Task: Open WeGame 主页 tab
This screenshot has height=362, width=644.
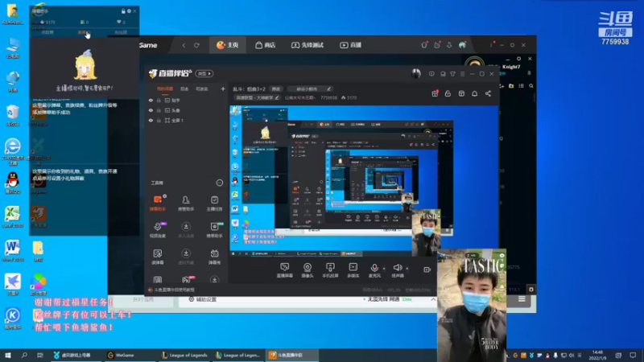Action: (x=228, y=45)
